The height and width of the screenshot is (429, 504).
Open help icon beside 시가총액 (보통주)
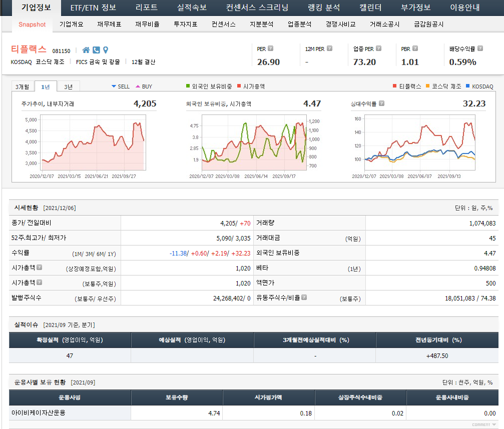[x=39, y=282]
